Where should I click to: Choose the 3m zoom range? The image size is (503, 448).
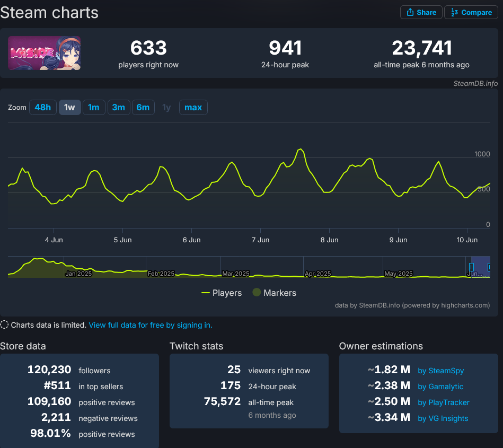(119, 107)
